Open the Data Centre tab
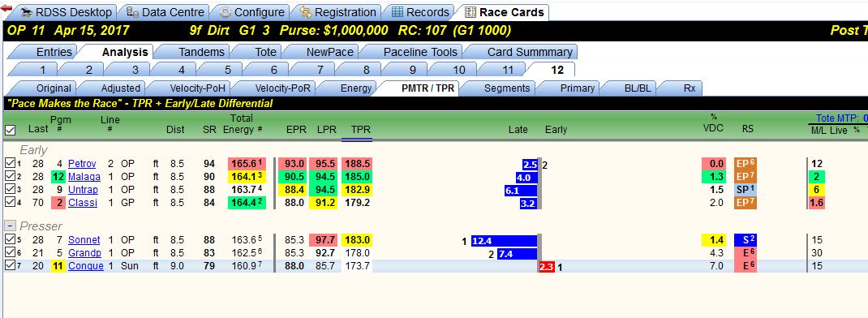868x318 pixels. point(165,12)
